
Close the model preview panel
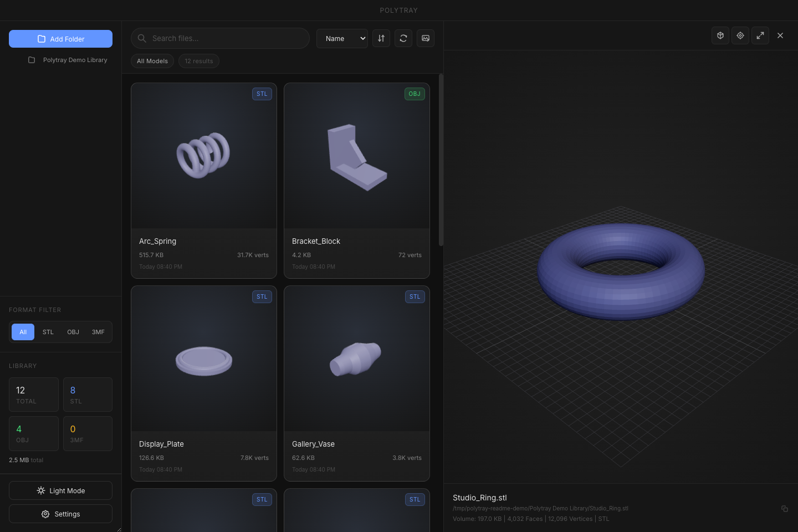point(780,35)
